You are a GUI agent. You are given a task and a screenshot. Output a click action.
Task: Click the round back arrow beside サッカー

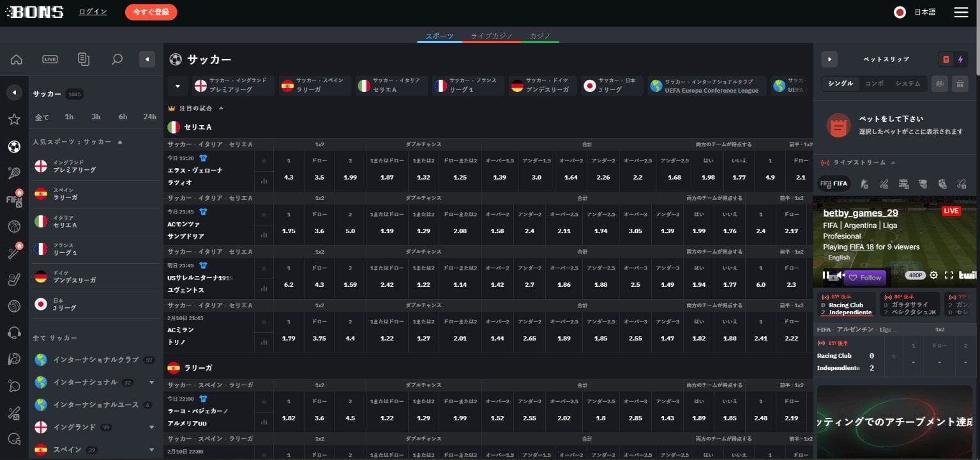(x=14, y=93)
